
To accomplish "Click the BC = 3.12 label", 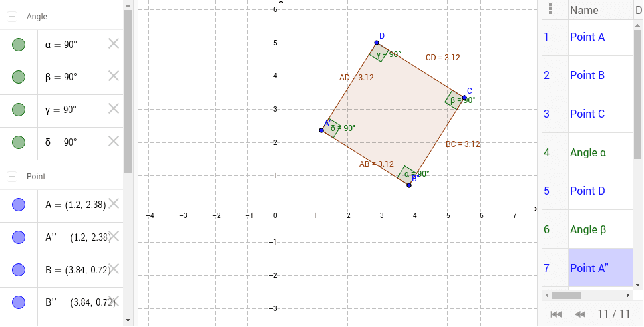I will (x=463, y=144).
